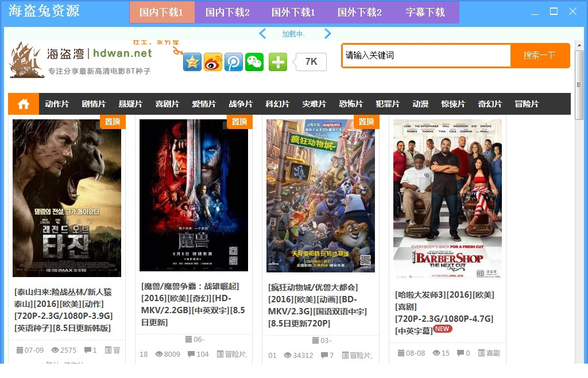
Task: Browse the 犯罪片 category
Action: (388, 104)
